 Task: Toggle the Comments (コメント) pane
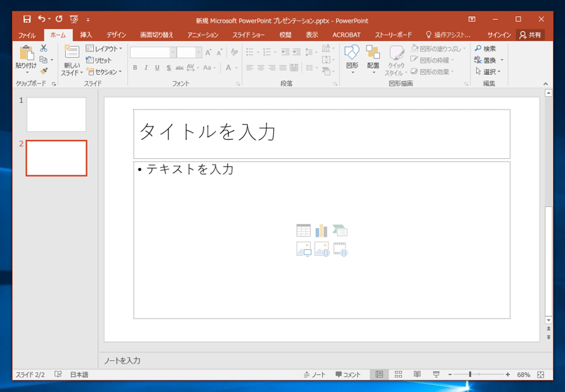coord(347,374)
